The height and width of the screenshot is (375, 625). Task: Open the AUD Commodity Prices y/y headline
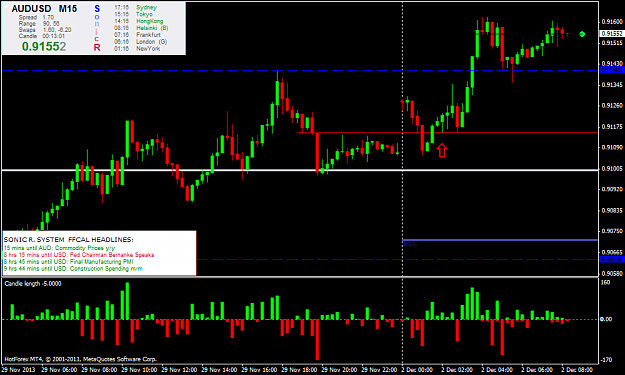[x=59, y=248]
